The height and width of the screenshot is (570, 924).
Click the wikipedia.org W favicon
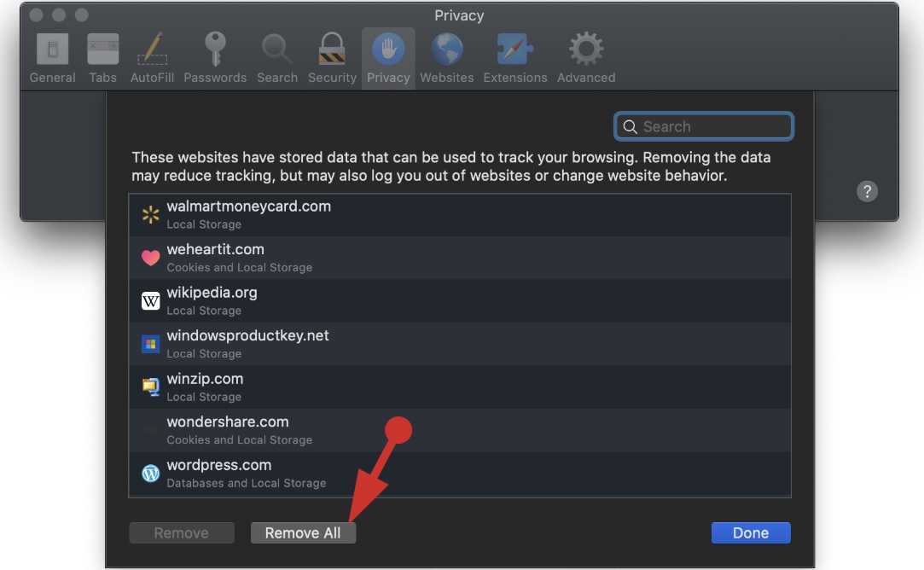click(x=151, y=300)
